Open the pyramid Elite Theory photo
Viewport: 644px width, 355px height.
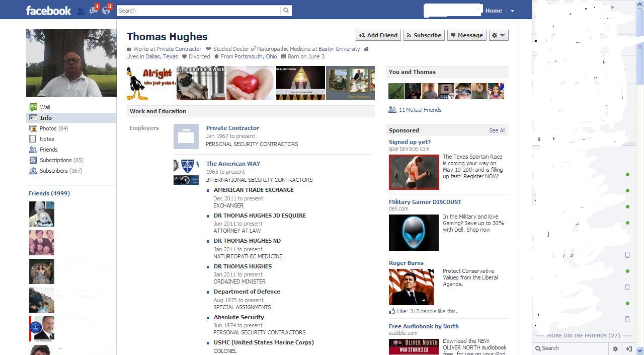coord(300,83)
